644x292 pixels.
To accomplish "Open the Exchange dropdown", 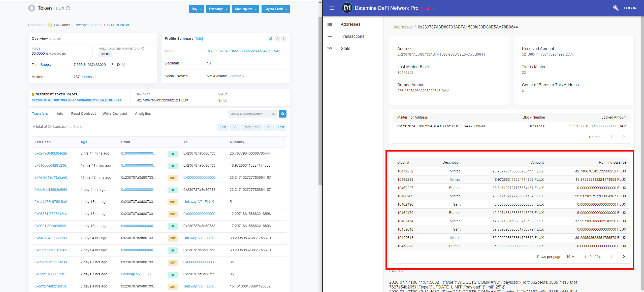I will [x=218, y=9].
